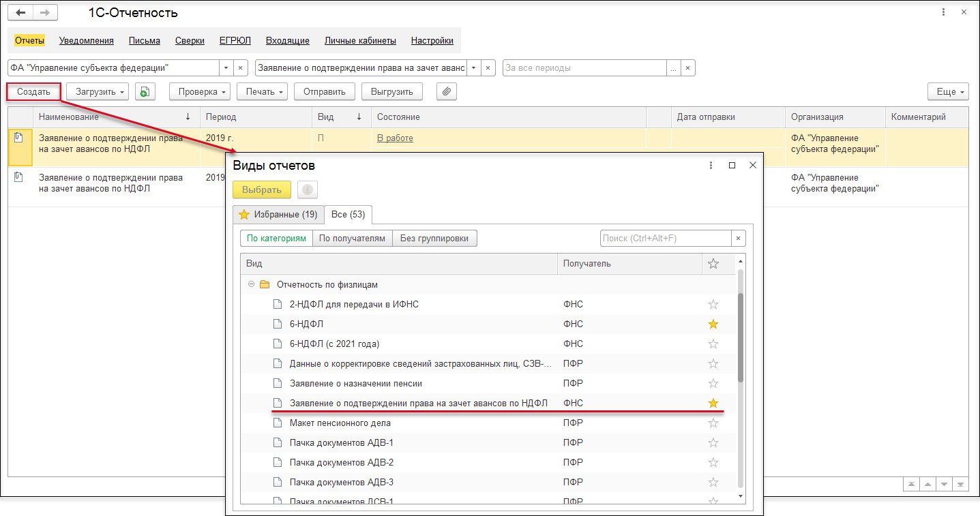
Task: Expand report type filter dropdown arrow
Action: click(x=474, y=68)
